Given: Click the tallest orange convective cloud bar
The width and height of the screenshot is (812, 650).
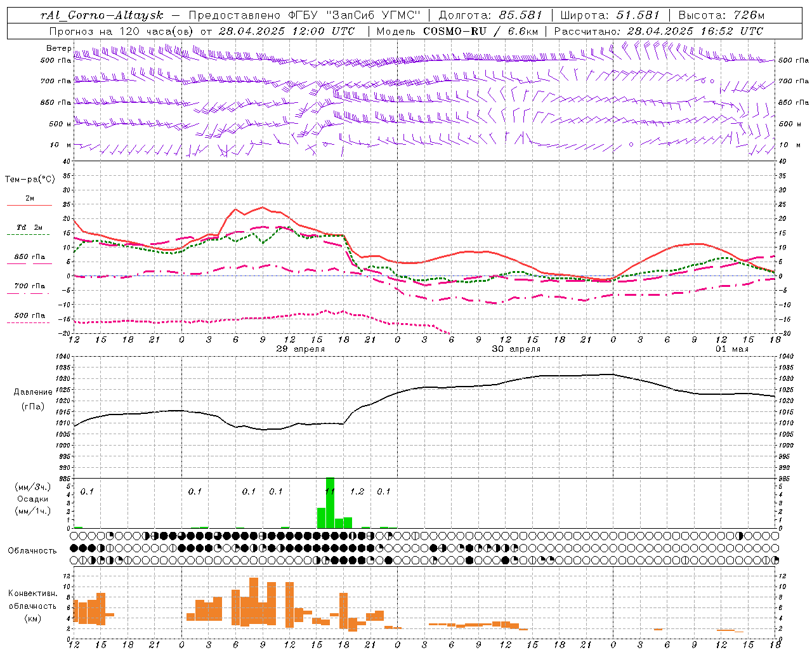Looking at the screenshot, I should click(254, 601).
